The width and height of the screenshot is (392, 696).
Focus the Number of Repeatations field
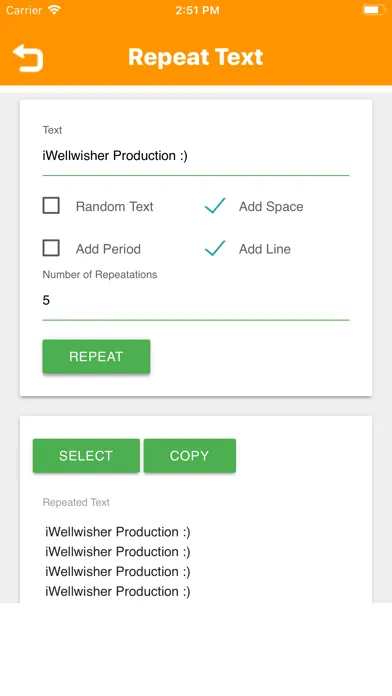point(196,301)
